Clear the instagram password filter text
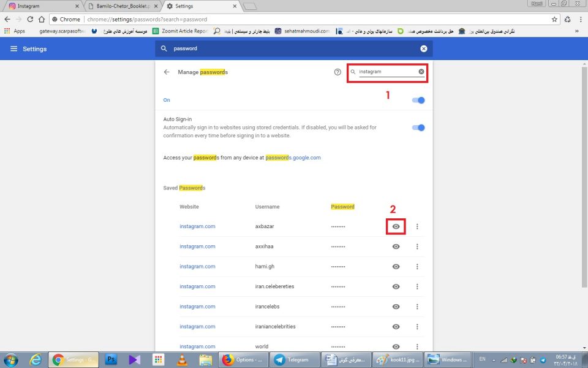Viewport: 588px width, 368px height. click(x=421, y=72)
